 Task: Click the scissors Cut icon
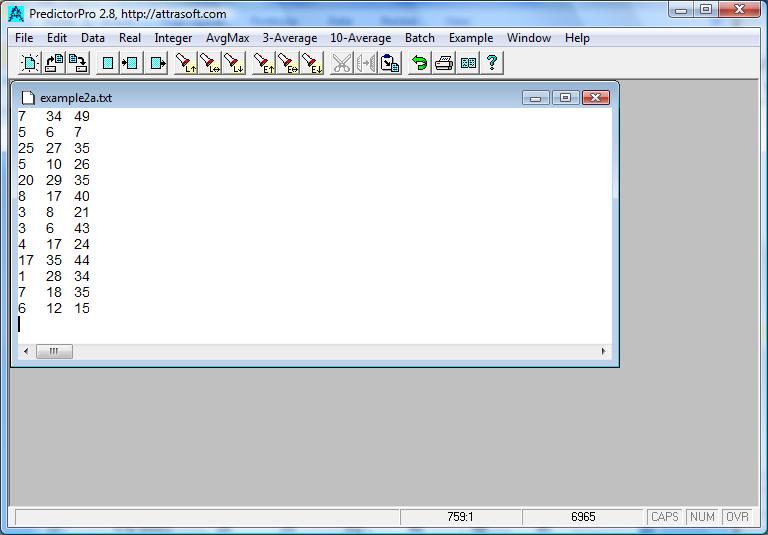point(342,63)
